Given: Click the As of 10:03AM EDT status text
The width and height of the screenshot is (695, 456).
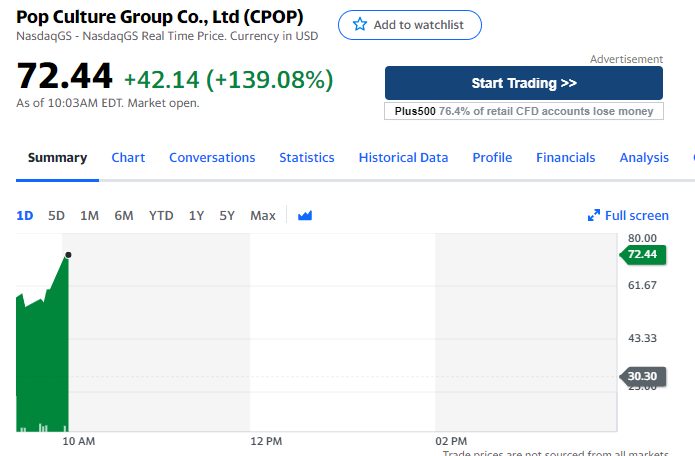Looking at the screenshot, I should [108, 103].
